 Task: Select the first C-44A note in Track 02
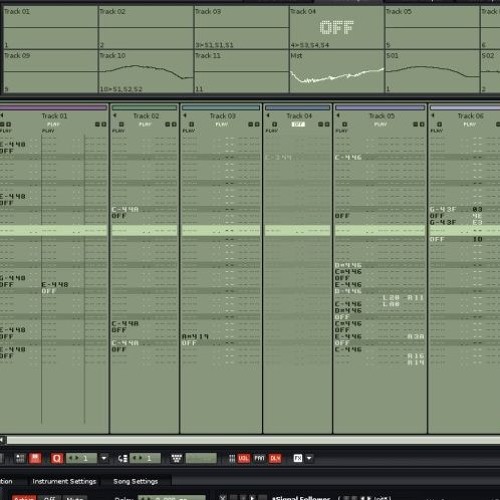125,209
